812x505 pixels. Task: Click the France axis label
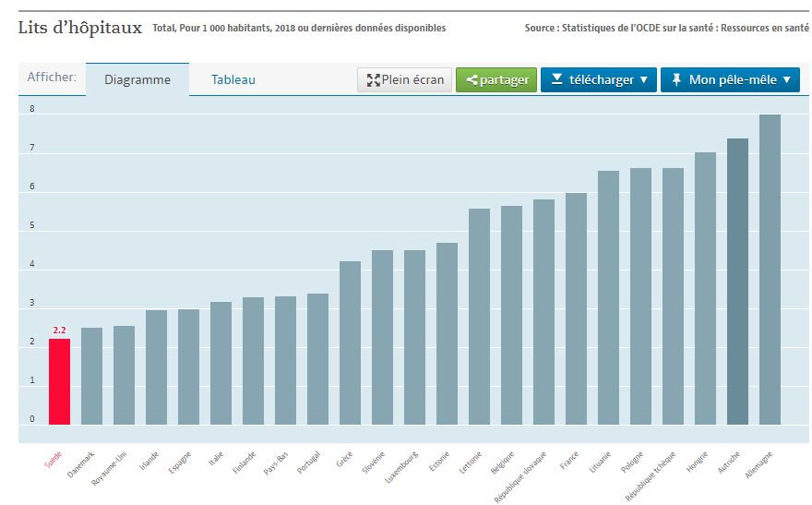pos(569,461)
